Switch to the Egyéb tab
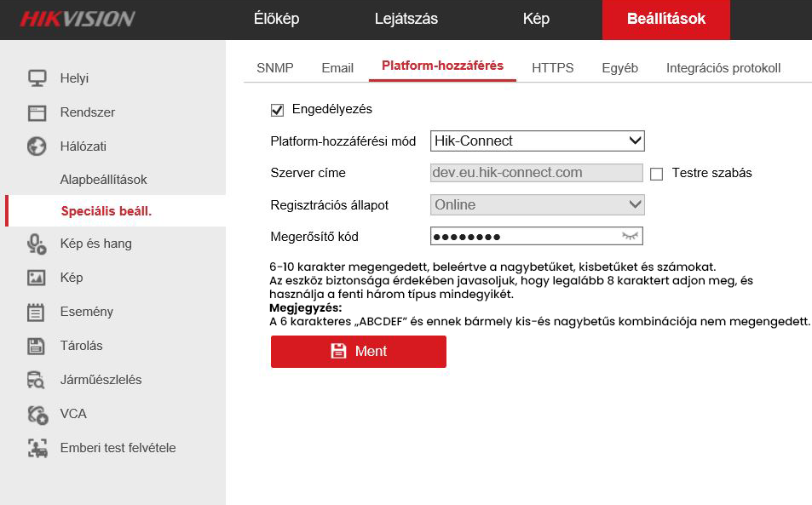This screenshot has height=505, width=812. pos(619,68)
